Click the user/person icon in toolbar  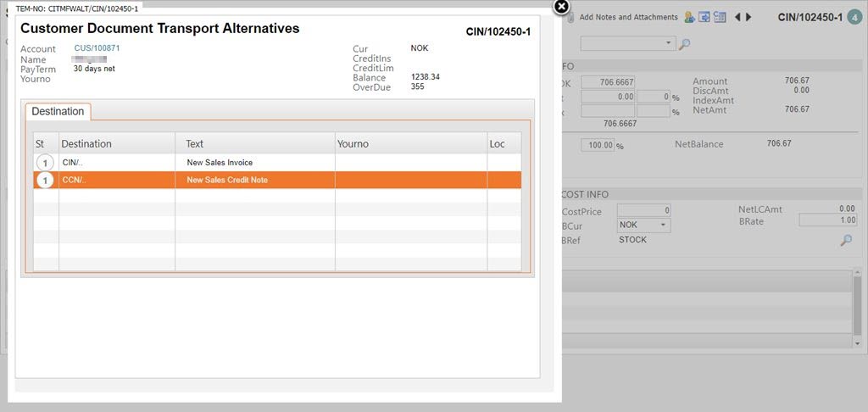(x=689, y=17)
